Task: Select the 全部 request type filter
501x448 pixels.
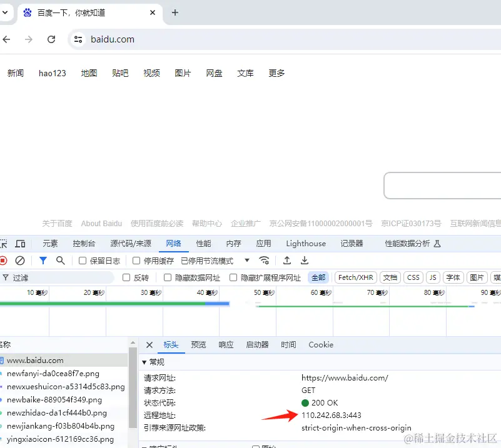Action: (x=318, y=277)
